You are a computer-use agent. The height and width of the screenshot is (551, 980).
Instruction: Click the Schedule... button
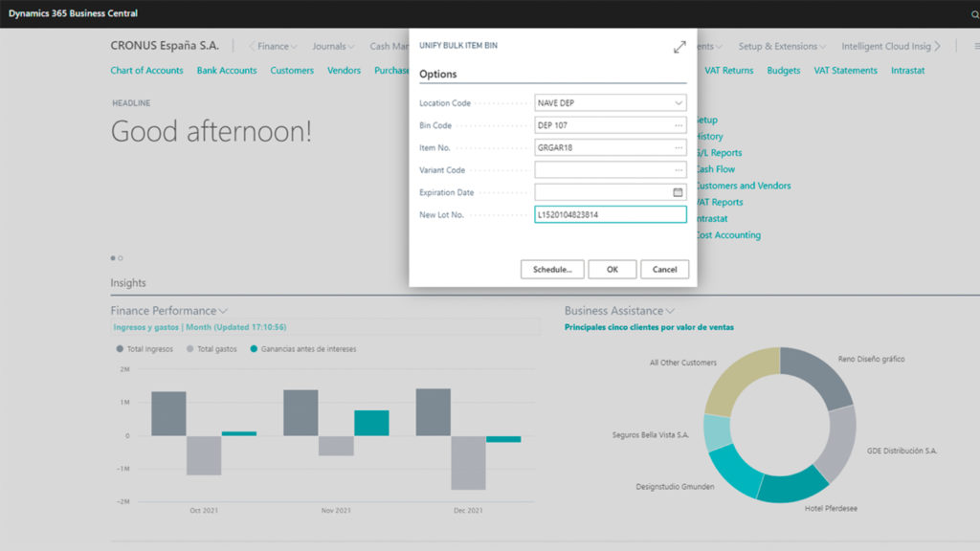pyautogui.click(x=552, y=269)
